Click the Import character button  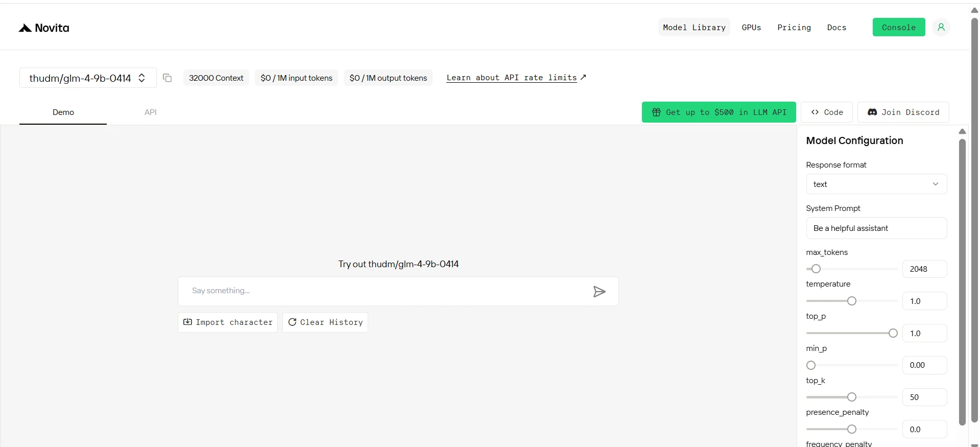(x=228, y=322)
